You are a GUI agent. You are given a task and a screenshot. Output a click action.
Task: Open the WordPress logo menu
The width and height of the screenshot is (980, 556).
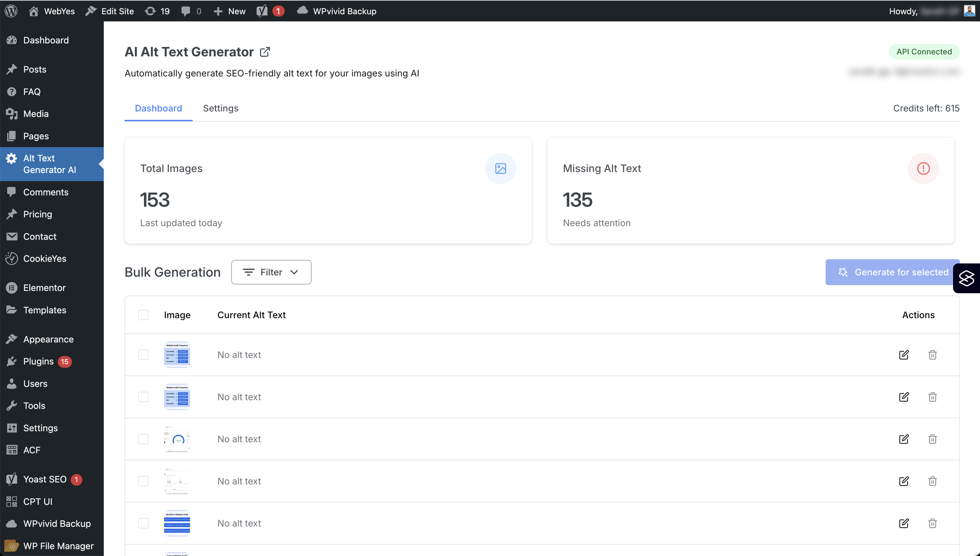click(x=11, y=11)
